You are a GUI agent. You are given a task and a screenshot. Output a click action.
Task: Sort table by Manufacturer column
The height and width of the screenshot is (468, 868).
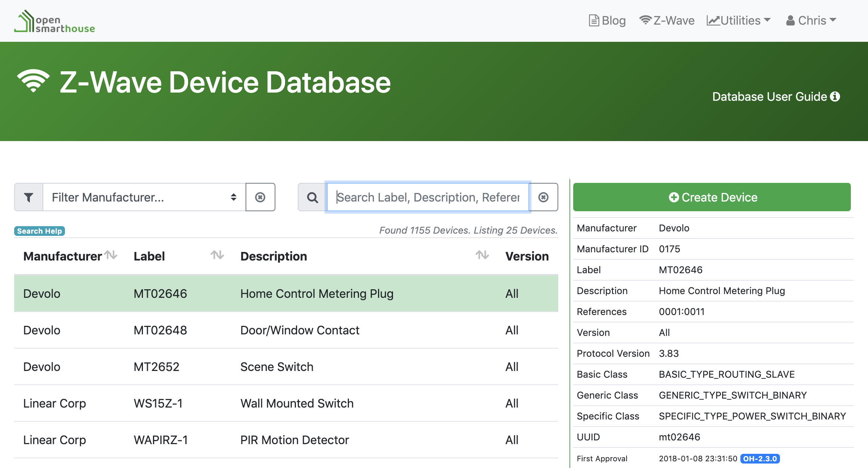point(111,255)
